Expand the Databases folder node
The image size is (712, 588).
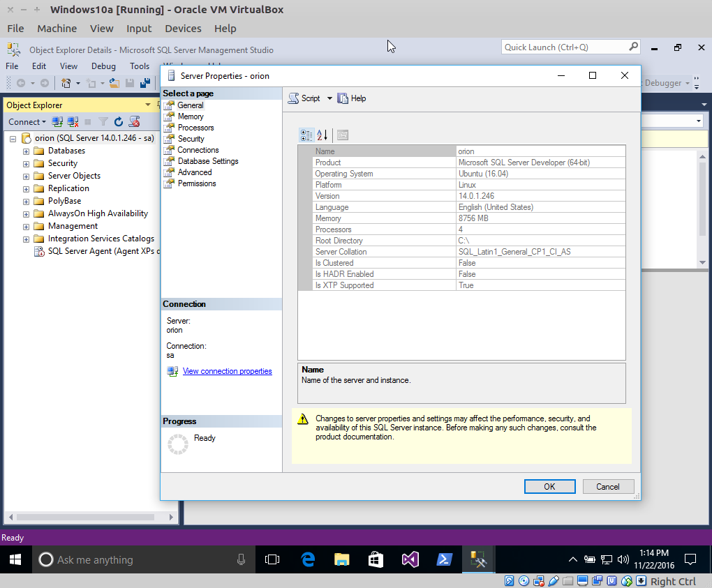(x=27, y=151)
